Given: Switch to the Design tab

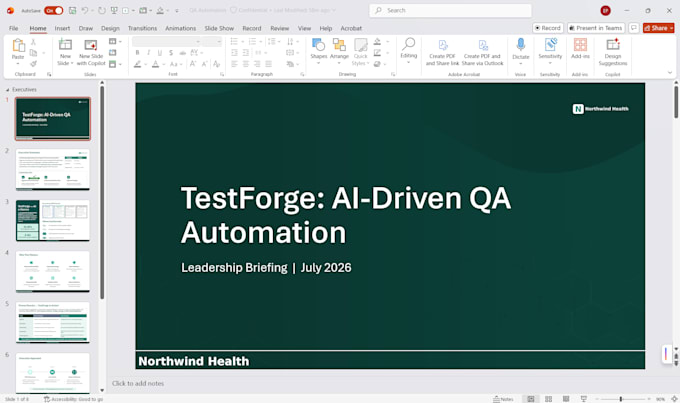Looking at the screenshot, I should point(110,28).
